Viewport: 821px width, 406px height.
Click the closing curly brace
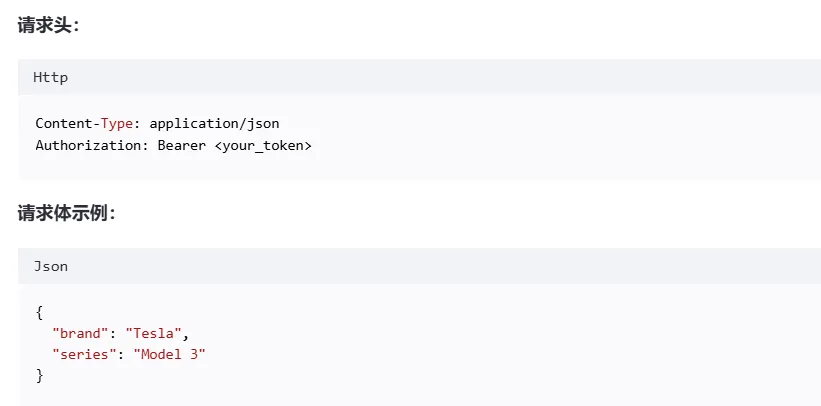[39, 375]
